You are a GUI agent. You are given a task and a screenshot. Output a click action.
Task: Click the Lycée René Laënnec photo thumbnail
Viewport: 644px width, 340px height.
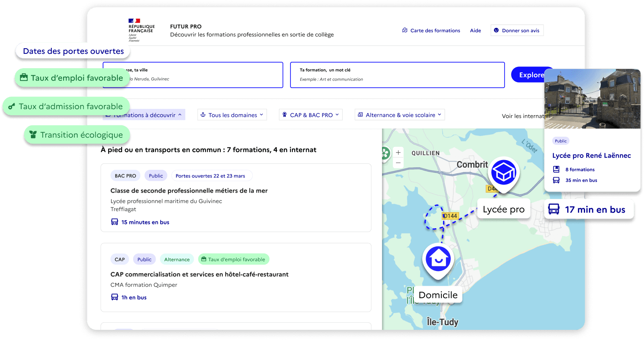[x=592, y=99]
